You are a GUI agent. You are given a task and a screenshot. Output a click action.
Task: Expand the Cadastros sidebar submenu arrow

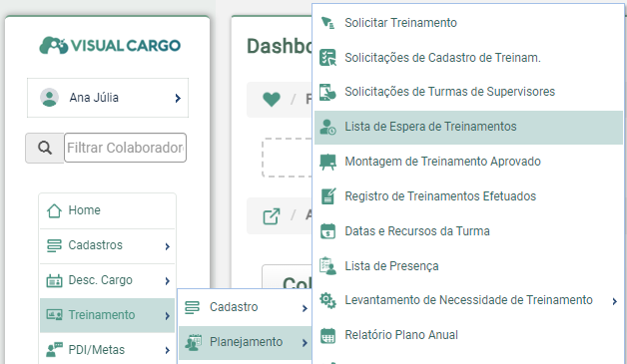point(167,246)
